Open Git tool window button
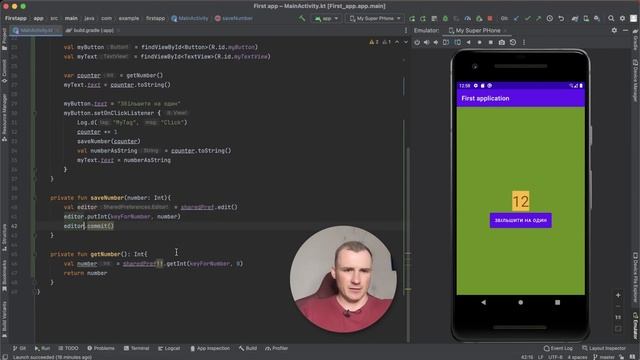Image resolution: width=640 pixels, height=360 pixels. pos(19,348)
